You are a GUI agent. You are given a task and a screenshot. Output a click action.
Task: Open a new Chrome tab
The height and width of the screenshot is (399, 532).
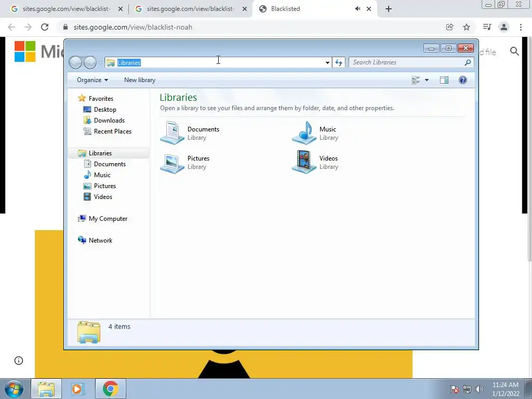tap(389, 9)
